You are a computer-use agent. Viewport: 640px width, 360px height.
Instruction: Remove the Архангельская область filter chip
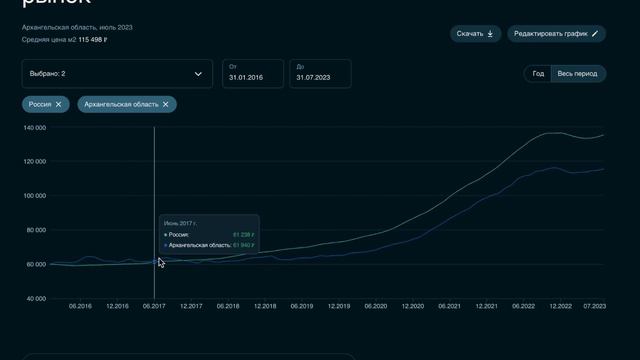point(165,104)
